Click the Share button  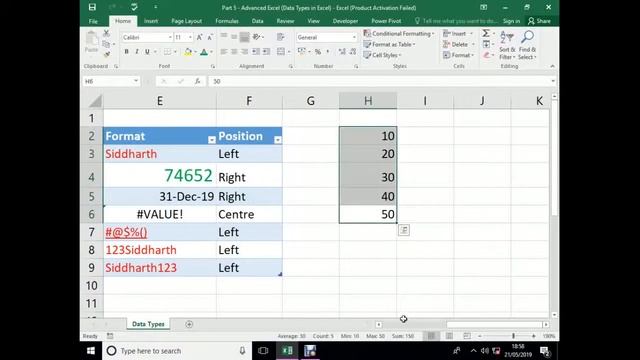coord(539,21)
